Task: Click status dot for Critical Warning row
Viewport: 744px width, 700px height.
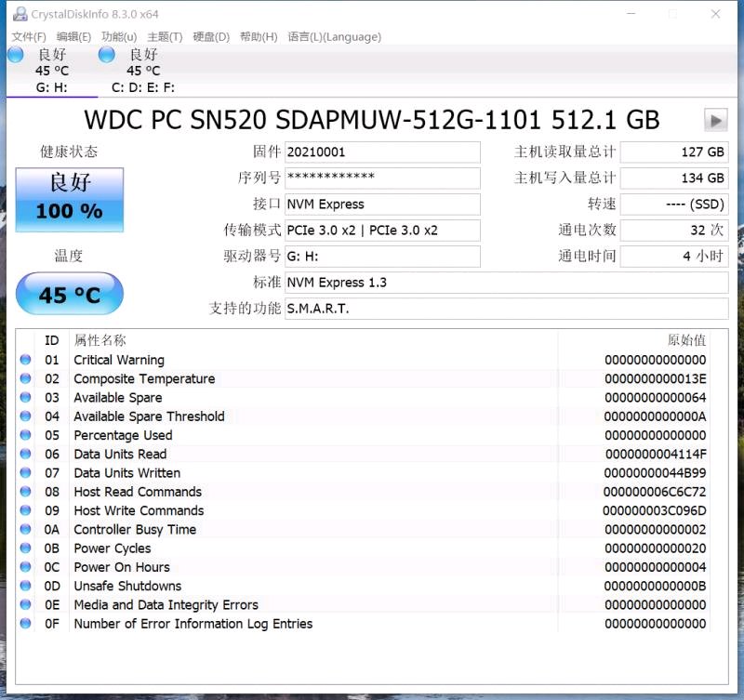Action: pyautogui.click(x=26, y=360)
